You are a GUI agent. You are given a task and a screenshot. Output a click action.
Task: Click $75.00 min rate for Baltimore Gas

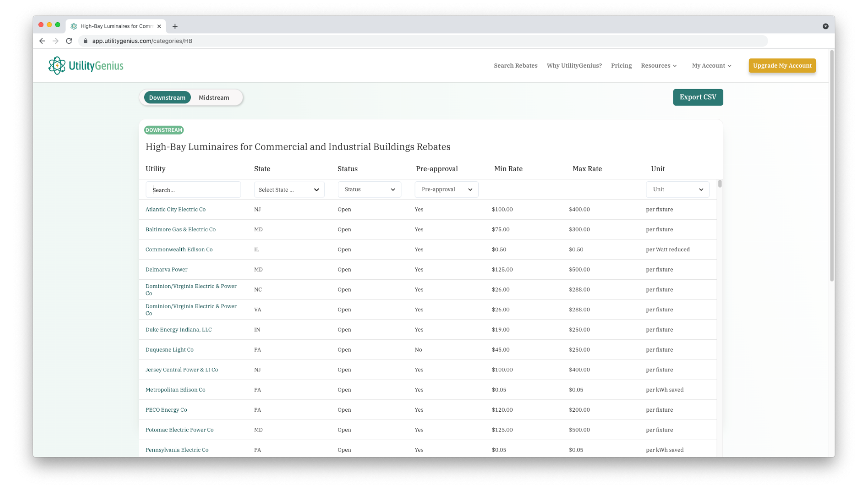click(500, 230)
